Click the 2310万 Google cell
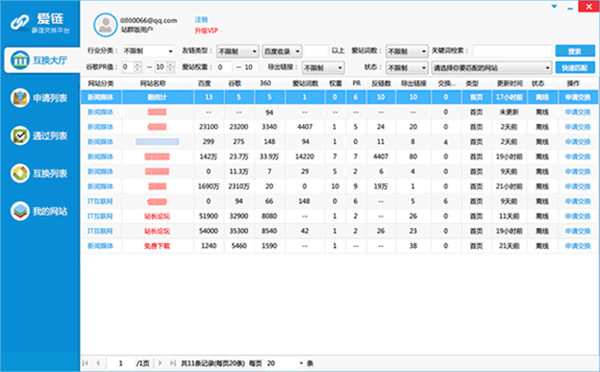 tap(239, 186)
